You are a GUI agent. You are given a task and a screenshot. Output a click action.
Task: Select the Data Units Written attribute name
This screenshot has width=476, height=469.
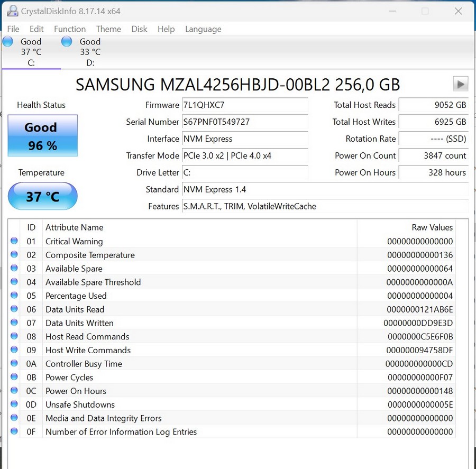[x=79, y=323]
